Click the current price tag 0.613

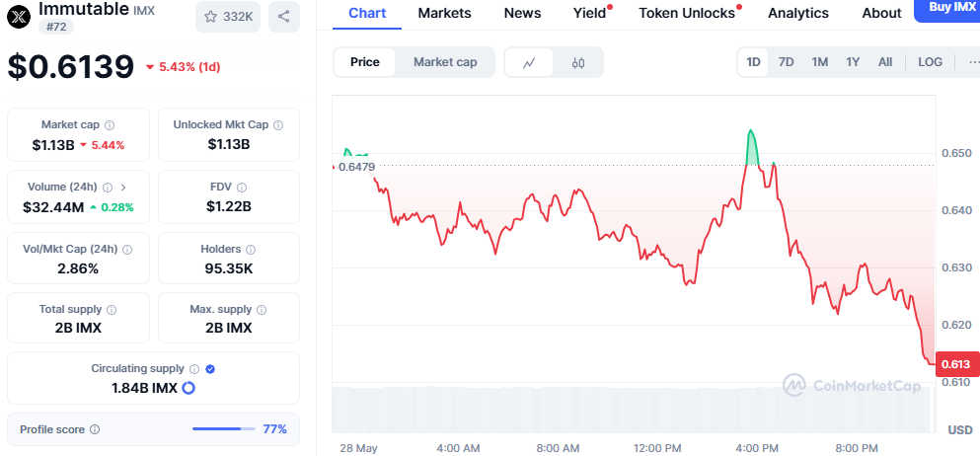click(955, 364)
